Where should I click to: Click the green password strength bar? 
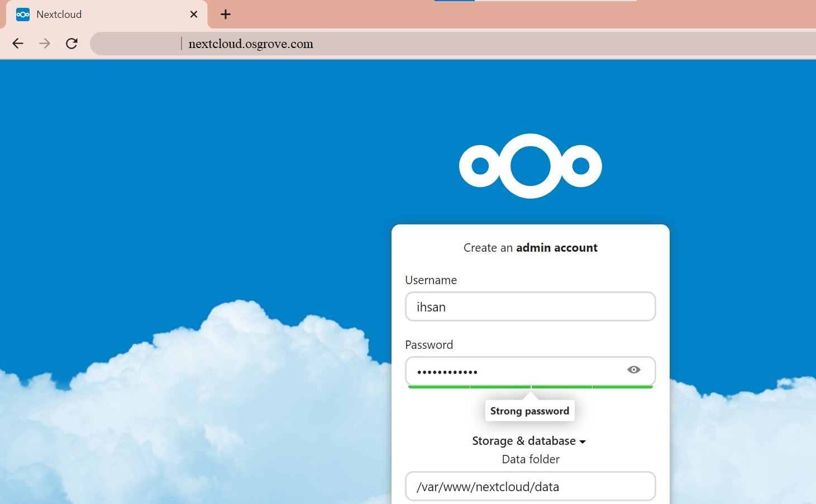point(530,386)
